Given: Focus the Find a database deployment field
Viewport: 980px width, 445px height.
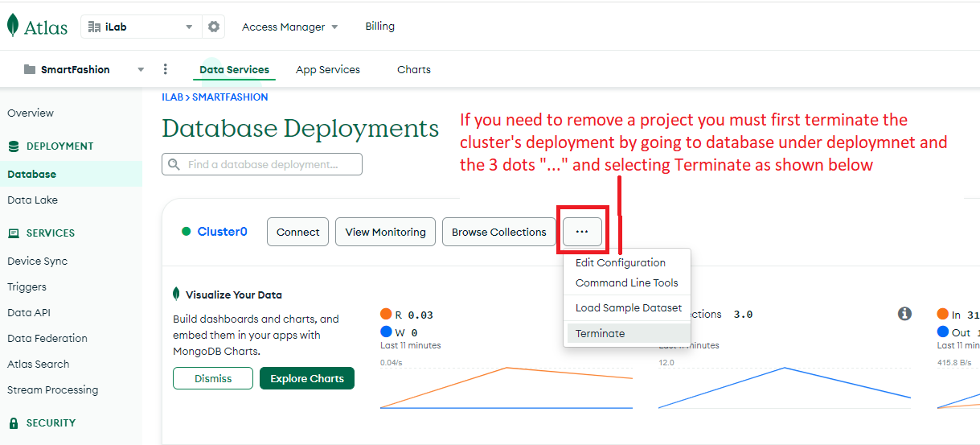Looking at the screenshot, I should pos(269,164).
